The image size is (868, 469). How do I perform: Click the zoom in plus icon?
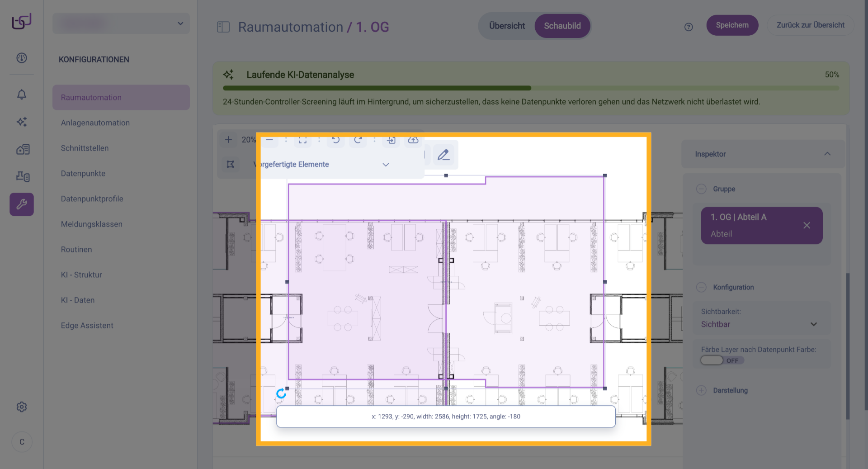tap(229, 140)
